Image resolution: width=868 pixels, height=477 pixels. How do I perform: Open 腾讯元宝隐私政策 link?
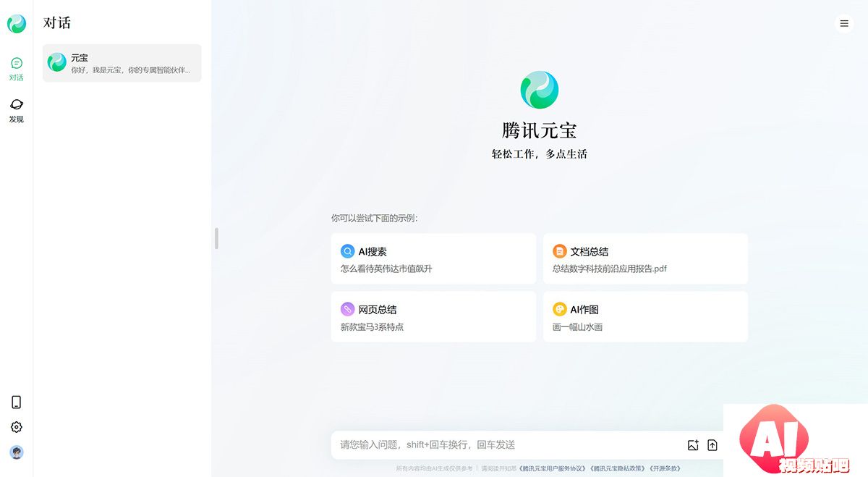coord(618,468)
